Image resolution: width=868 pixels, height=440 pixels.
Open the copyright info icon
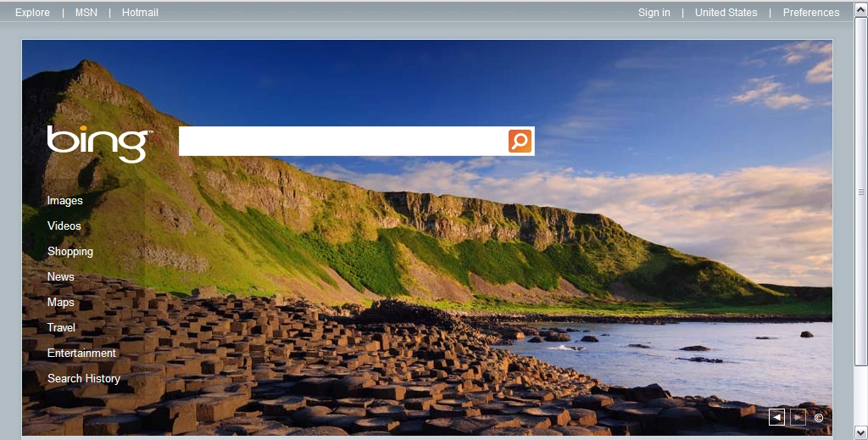[x=818, y=418]
